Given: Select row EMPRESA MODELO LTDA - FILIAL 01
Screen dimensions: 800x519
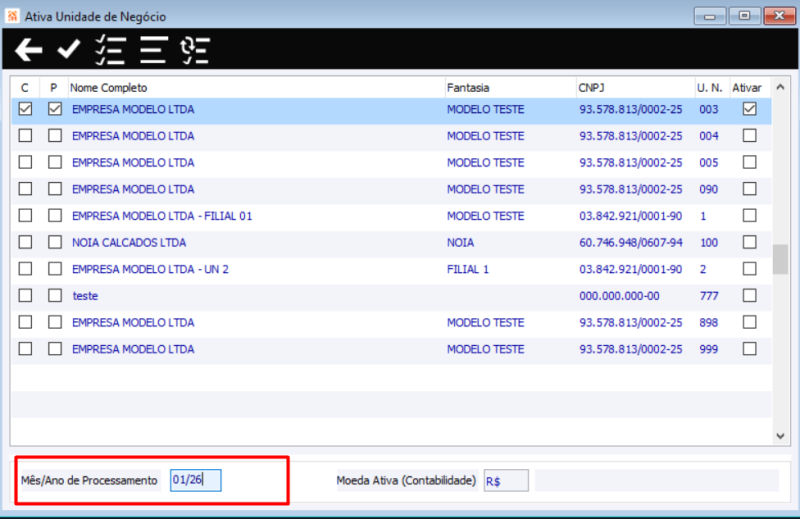Looking at the screenshot, I should coord(391,216).
